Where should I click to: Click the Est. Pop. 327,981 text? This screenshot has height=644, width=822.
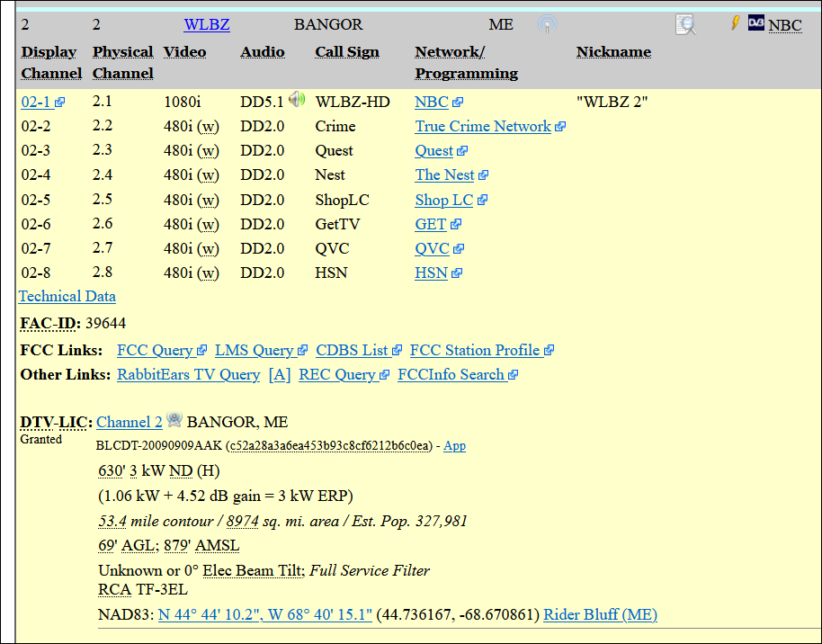coord(409,522)
